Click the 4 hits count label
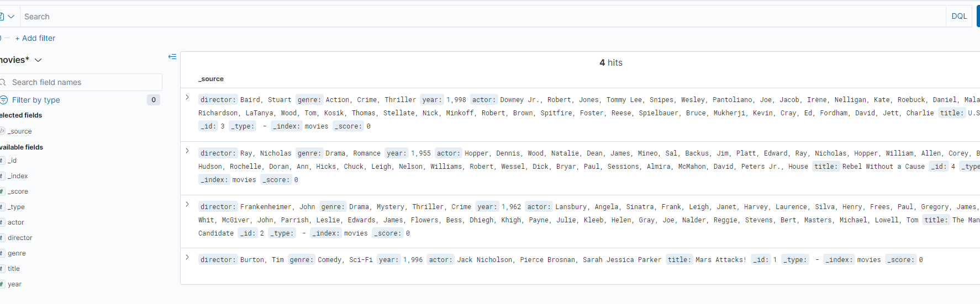 click(611, 63)
